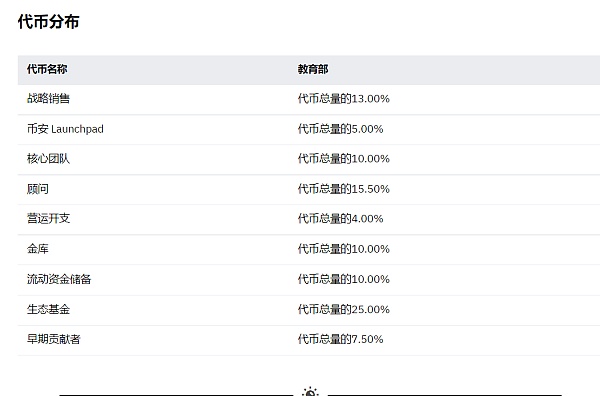Screen dimensions: 600x396
Task: Click the sun-like icon at bottom divider
Action: click(310, 391)
